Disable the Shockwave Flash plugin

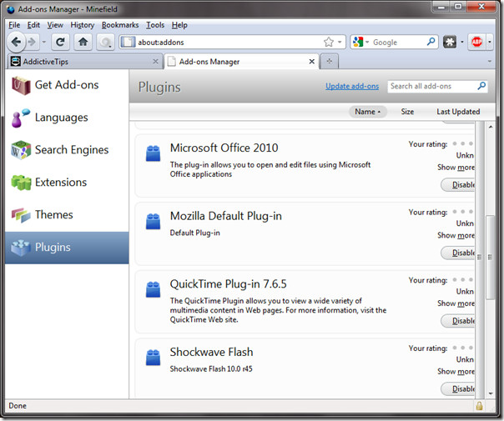pyautogui.click(x=458, y=388)
